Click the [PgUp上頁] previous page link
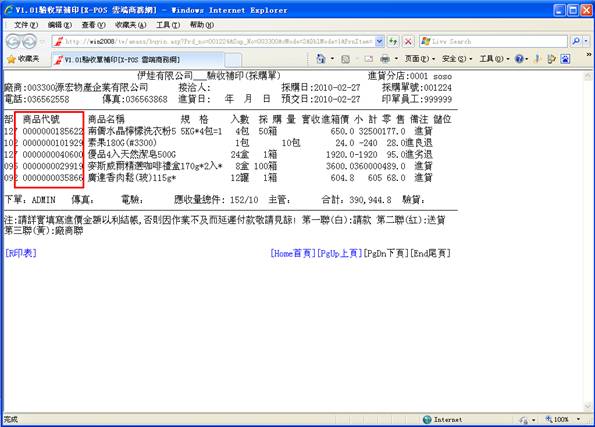The image size is (595, 427). (x=339, y=253)
